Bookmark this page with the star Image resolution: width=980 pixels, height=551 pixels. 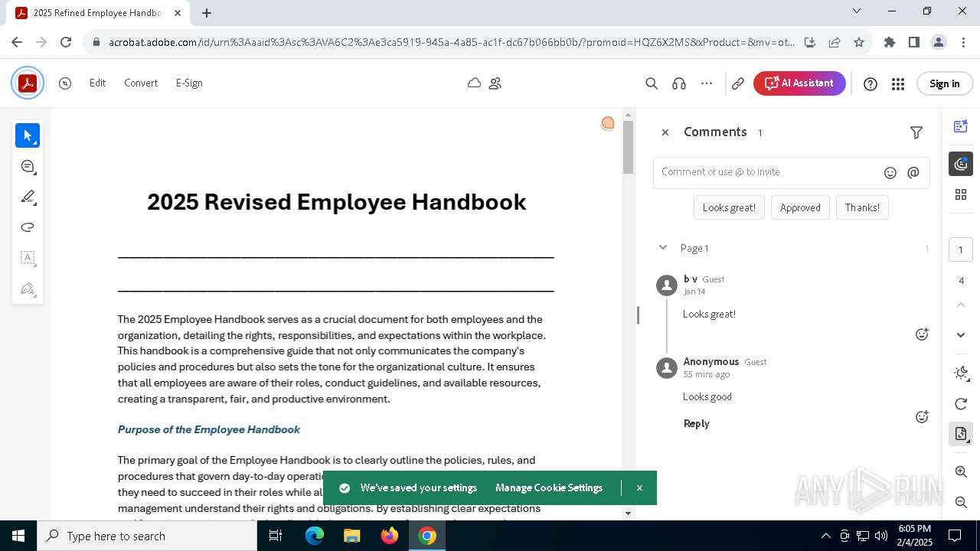coord(859,43)
